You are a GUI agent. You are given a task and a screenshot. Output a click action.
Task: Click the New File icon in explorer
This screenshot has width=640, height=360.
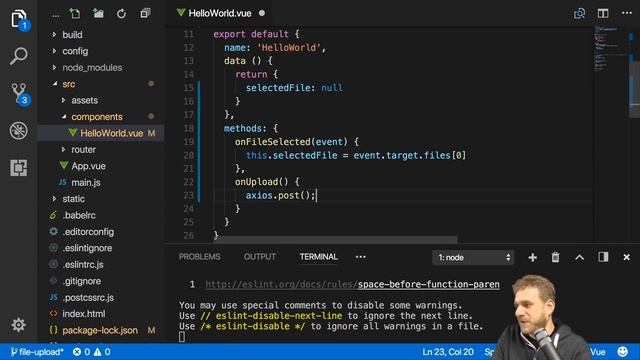pyautogui.click(x=75, y=13)
